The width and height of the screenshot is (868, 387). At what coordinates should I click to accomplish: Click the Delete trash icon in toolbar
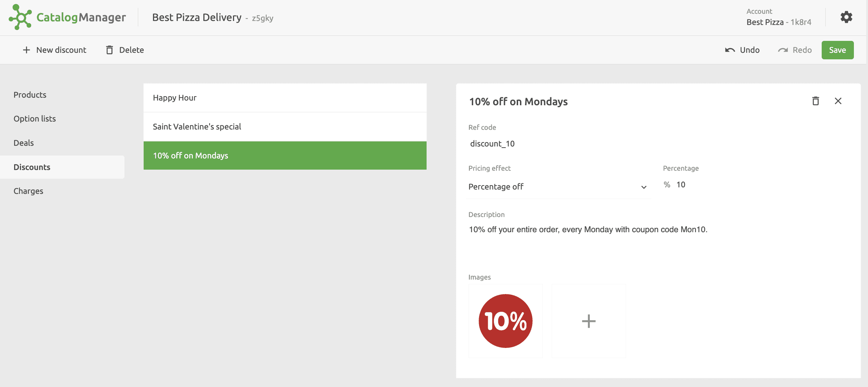coord(110,50)
